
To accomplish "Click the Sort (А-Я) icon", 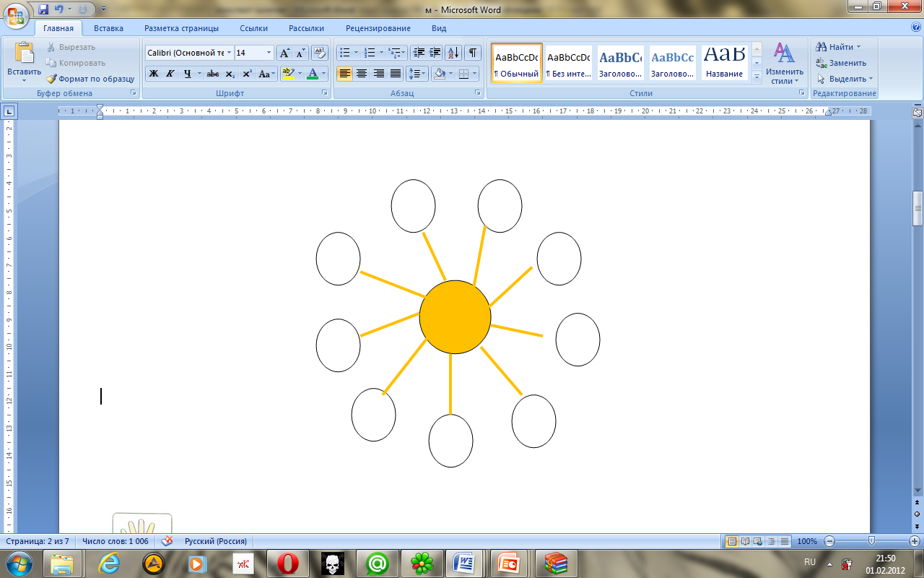I will 453,53.
